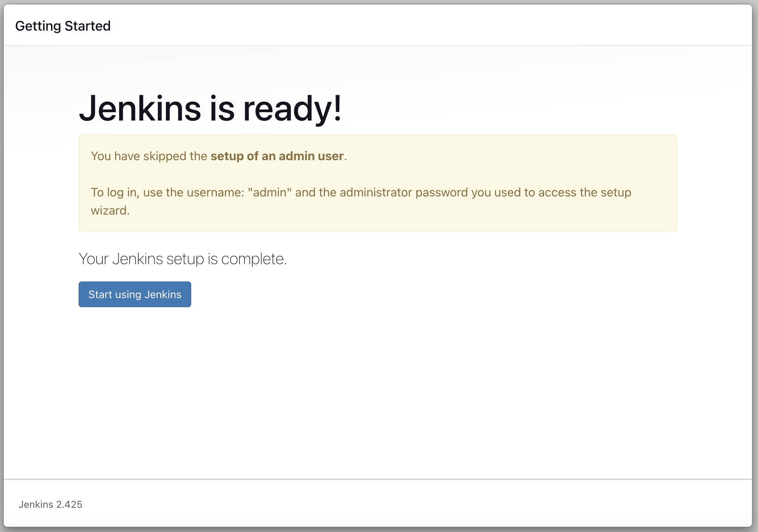Click the Start using Jenkins button
The width and height of the screenshot is (758, 532).
tap(135, 294)
